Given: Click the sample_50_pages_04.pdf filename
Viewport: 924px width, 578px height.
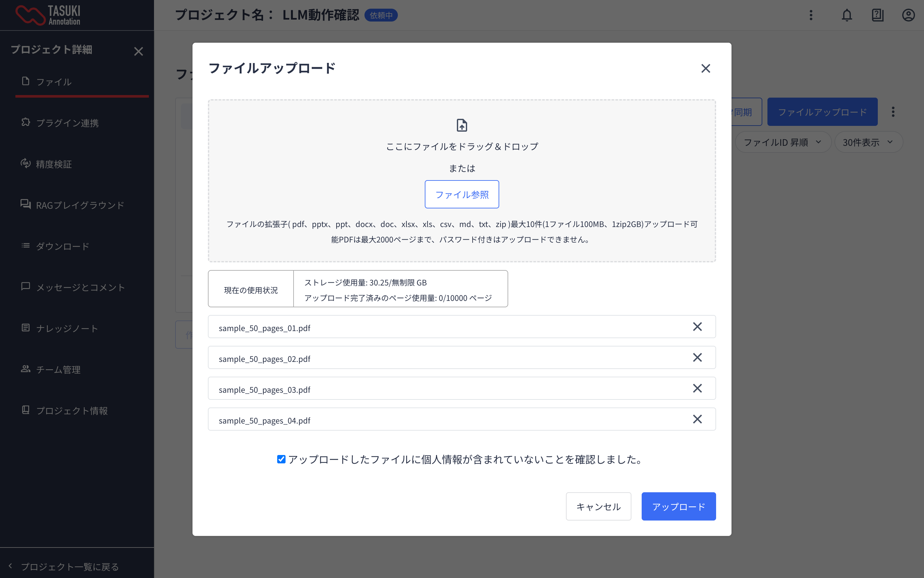Looking at the screenshot, I should [265, 421].
